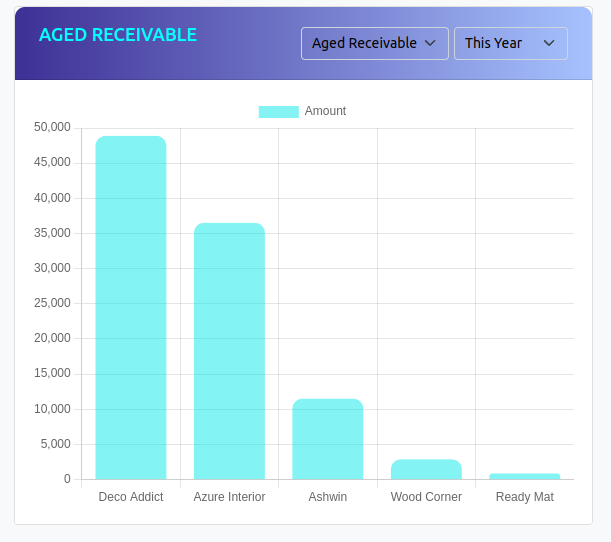Viewport: 611px width, 542px height.
Task: Select the Deco Addict bar
Action: click(x=131, y=308)
